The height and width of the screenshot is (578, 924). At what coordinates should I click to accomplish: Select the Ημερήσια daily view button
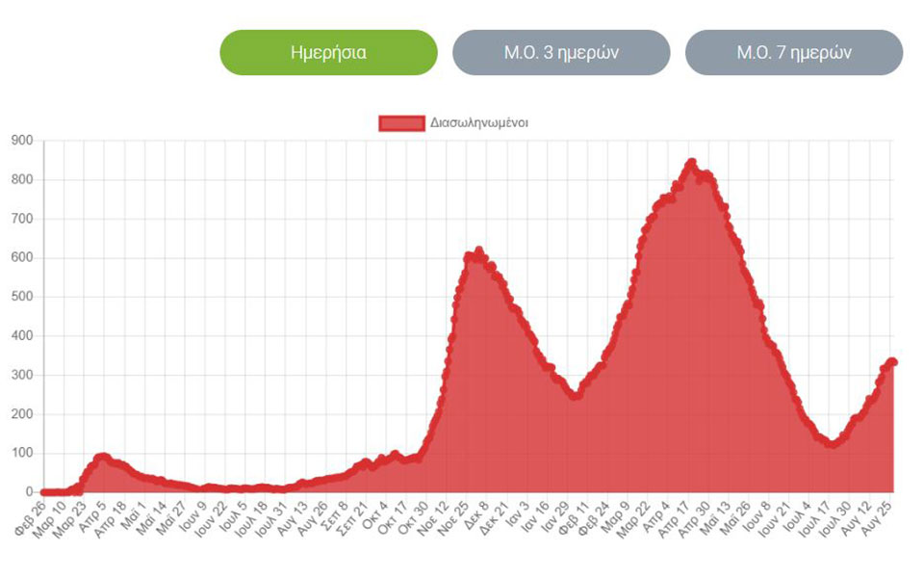click(328, 52)
